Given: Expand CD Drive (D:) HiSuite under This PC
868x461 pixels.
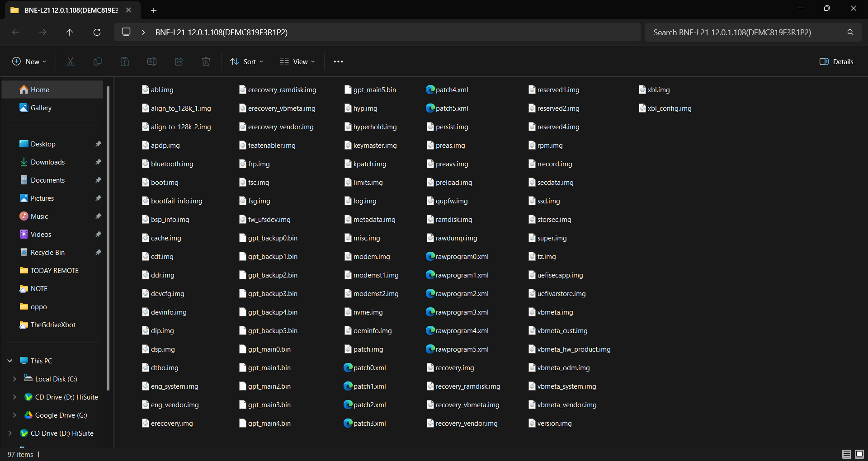Looking at the screenshot, I should (14, 397).
